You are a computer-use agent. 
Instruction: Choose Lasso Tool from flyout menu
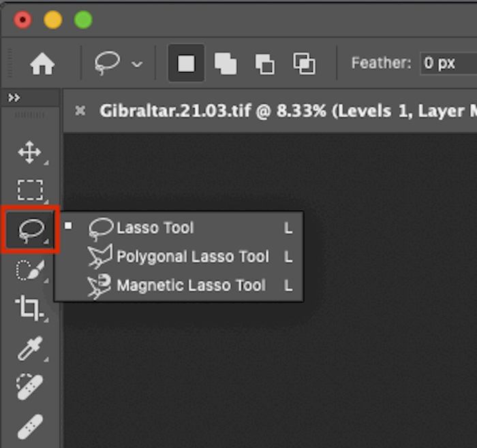coord(155,228)
